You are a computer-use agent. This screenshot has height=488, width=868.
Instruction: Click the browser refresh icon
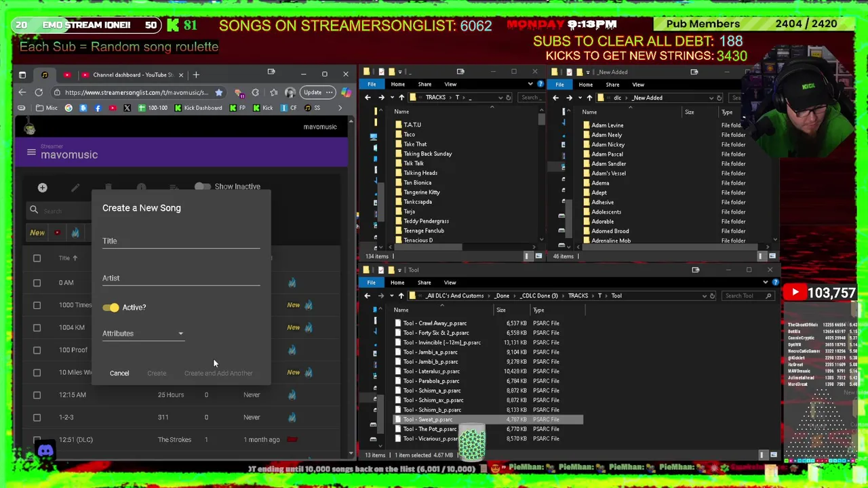(x=39, y=92)
